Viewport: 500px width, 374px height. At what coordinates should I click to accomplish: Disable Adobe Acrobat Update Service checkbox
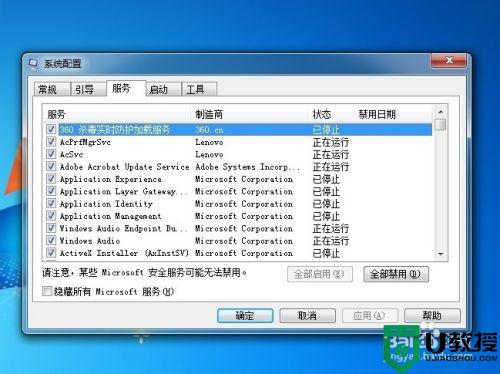tap(51, 166)
